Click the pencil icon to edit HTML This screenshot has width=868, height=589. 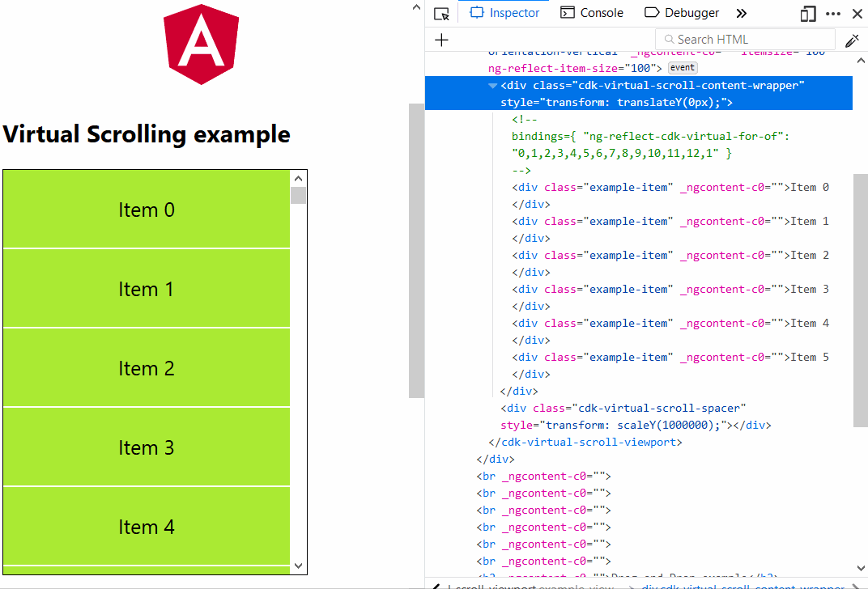tap(852, 40)
